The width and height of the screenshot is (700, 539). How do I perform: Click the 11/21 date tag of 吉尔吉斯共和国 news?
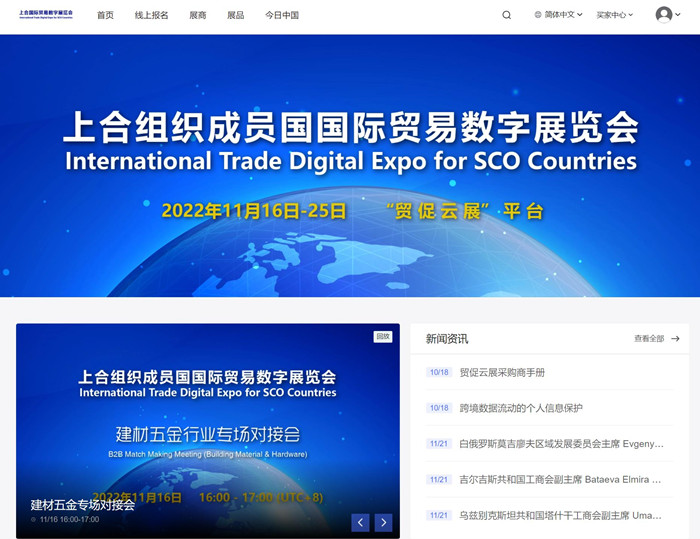click(439, 480)
